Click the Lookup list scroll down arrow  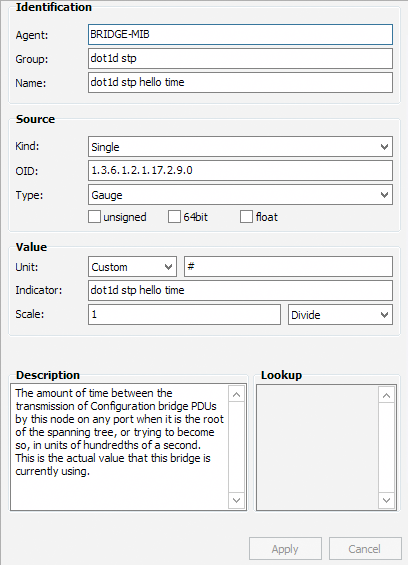pyautogui.click(x=386, y=500)
